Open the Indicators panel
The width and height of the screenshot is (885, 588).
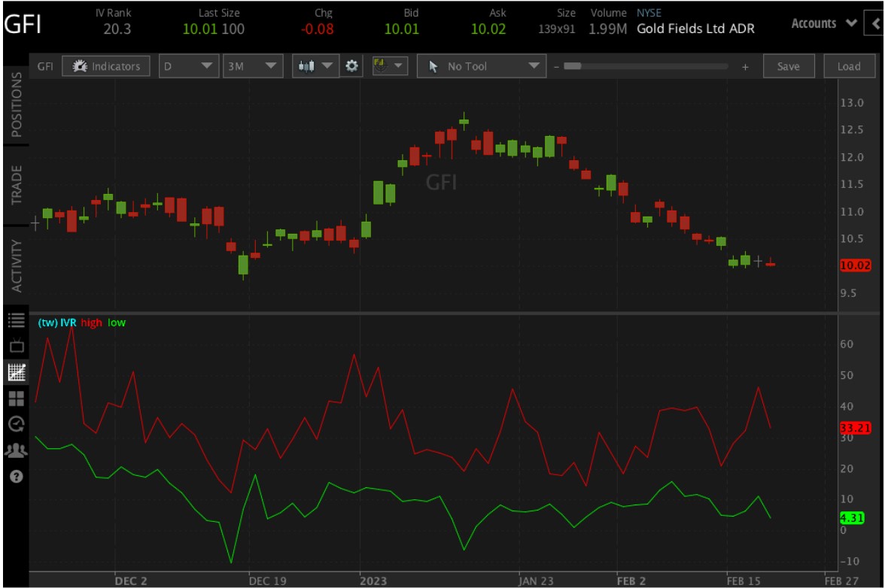pos(106,65)
